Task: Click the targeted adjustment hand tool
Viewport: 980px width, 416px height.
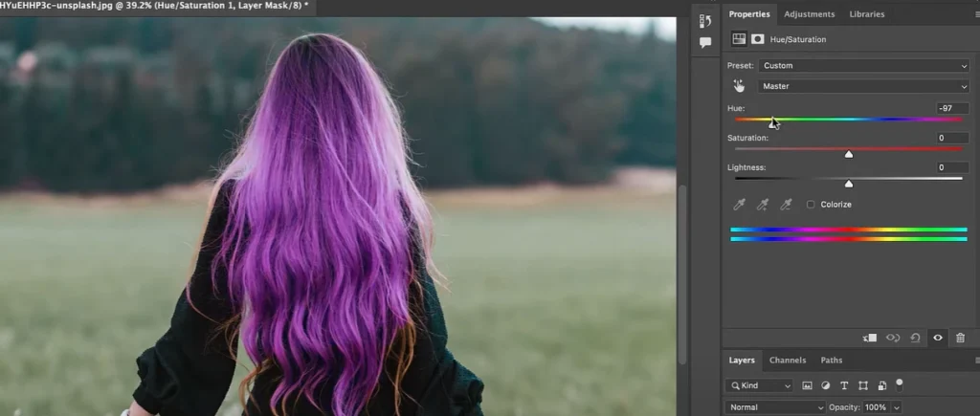Action: 739,86
